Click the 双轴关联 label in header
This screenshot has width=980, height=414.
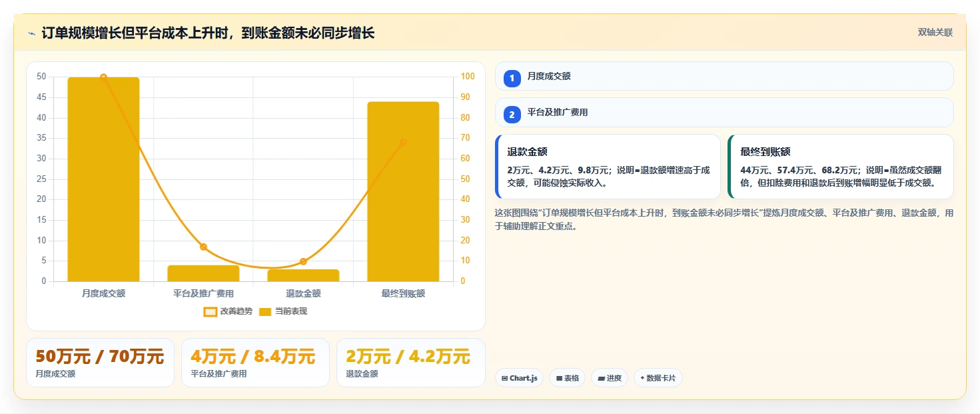pyautogui.click(x=935, y=33)
